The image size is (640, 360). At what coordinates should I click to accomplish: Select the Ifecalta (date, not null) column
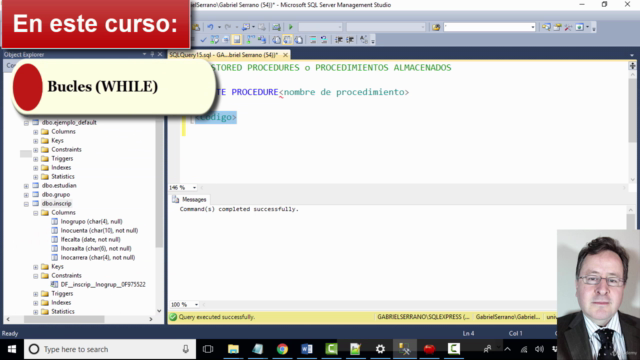pos(90,240)
